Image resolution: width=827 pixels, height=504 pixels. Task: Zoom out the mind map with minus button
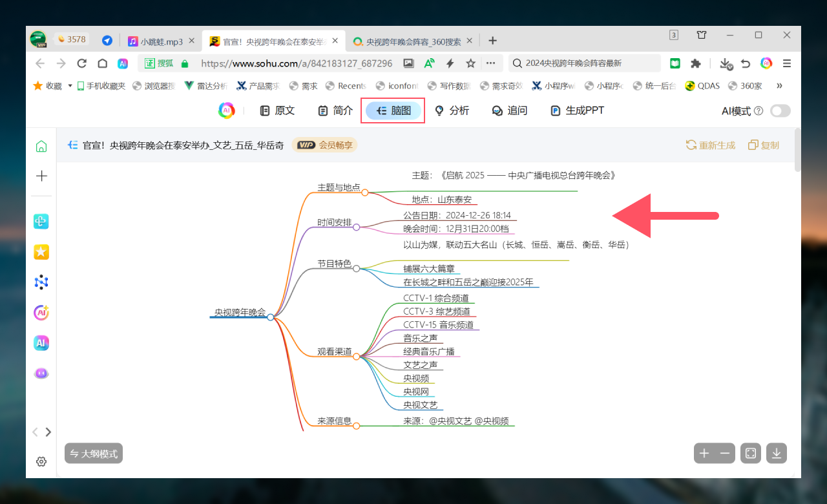(725, 454)
